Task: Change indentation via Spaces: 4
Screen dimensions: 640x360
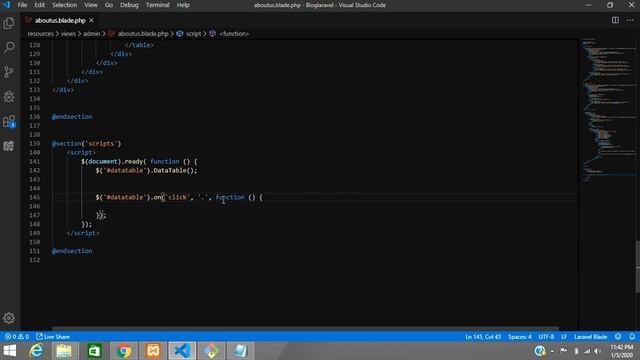Action: 520,337
